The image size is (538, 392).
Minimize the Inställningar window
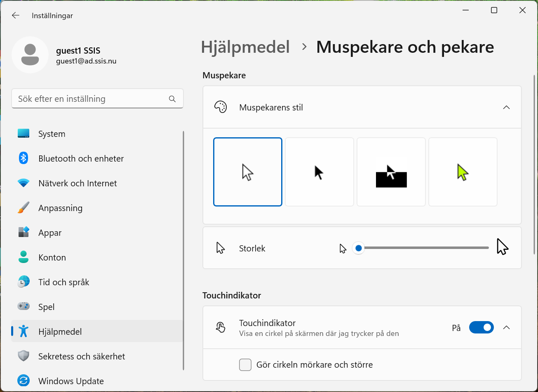pyautogui.click(x=465, y=10)
